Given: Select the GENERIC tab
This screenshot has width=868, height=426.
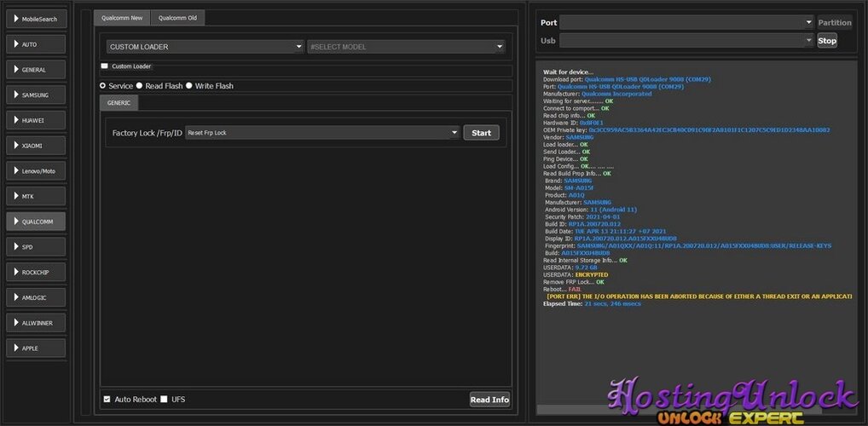Looking at the screenshot, I should click(119, 103).
